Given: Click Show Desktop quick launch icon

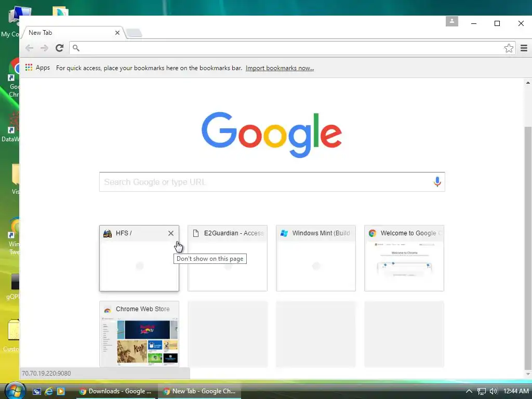Looking at the screenshot, I should tap(37, 391).
